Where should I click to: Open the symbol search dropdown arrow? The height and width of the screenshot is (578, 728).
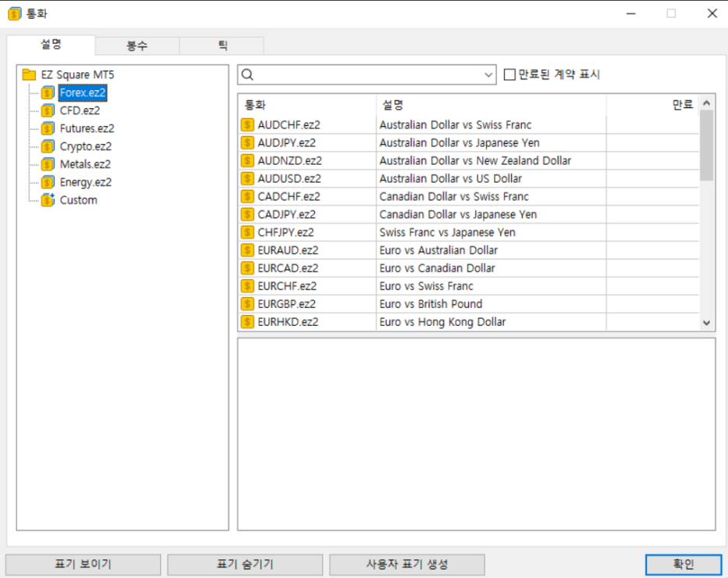click(488, 75)
